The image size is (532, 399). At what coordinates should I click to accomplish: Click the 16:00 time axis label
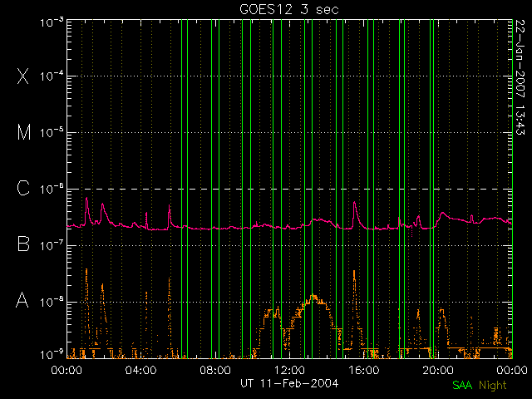(364, 370)
